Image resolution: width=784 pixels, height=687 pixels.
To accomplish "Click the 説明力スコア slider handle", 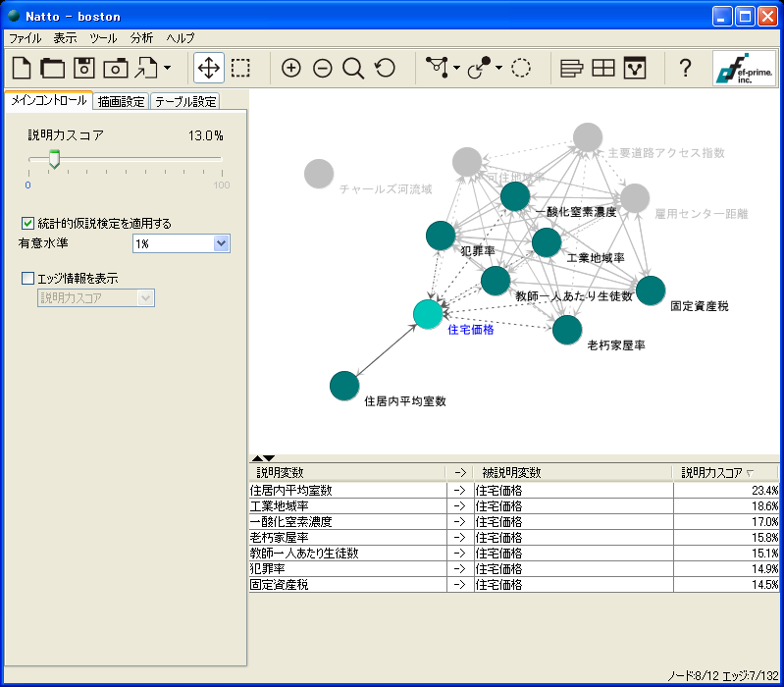I will (x=54, y=160).
